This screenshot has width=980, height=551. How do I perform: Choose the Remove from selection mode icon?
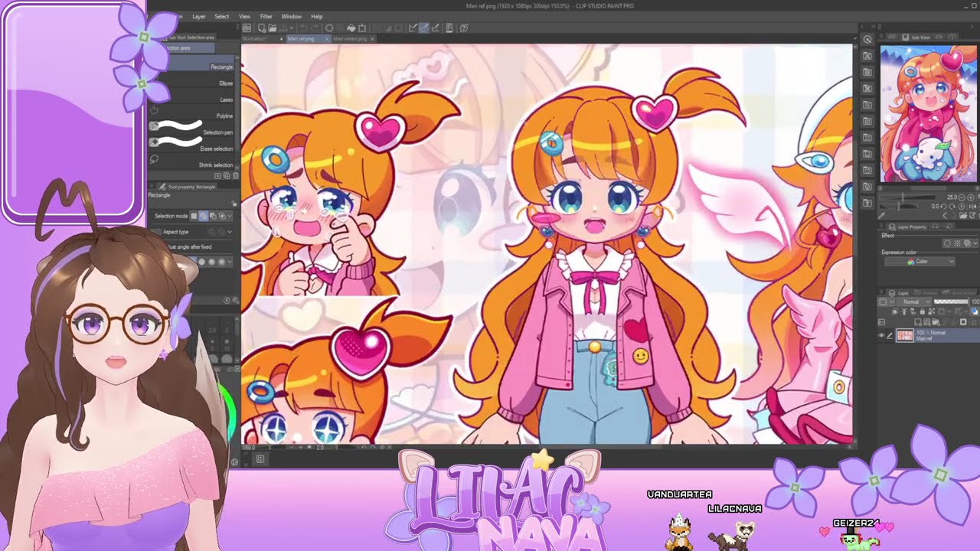[213, 217]
